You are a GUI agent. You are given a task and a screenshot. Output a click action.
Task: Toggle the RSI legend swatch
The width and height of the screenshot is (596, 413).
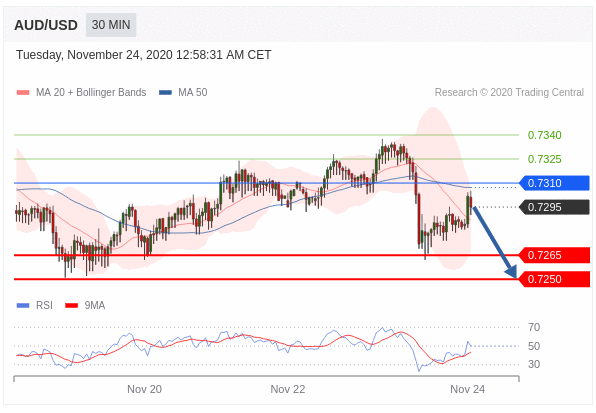23,305
